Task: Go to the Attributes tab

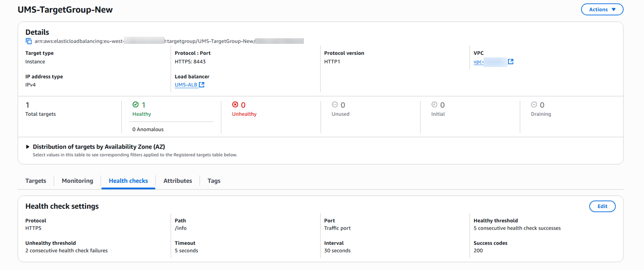Action: (x=178, y=181)
